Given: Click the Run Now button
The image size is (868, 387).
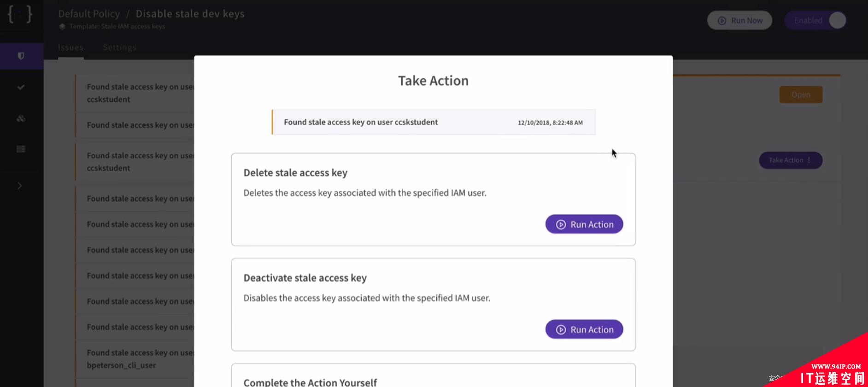Looking at the screenshot, I should (x=739, y=20).
